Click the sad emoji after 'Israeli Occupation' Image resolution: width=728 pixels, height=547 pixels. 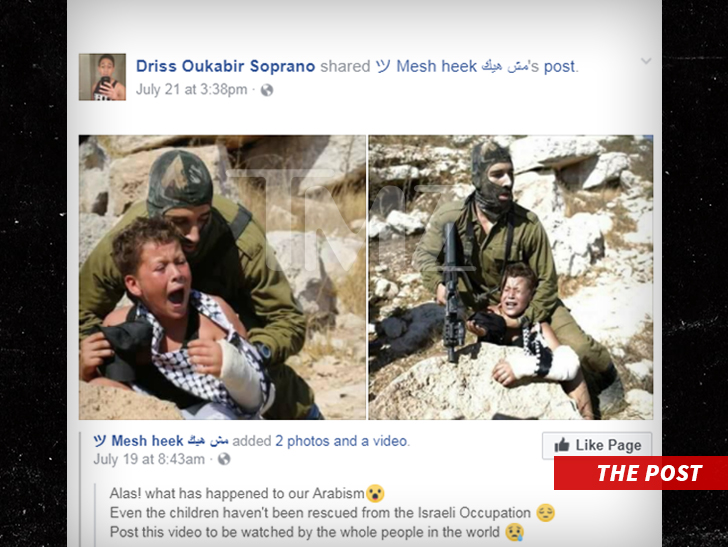click(546, 513)
